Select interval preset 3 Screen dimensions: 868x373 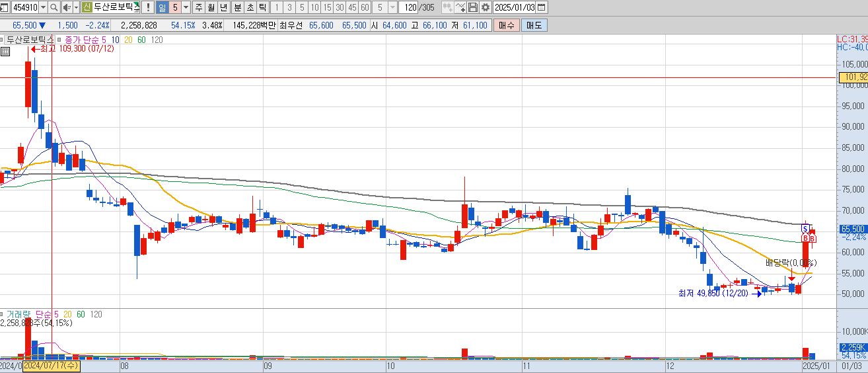tap(289, 8)
